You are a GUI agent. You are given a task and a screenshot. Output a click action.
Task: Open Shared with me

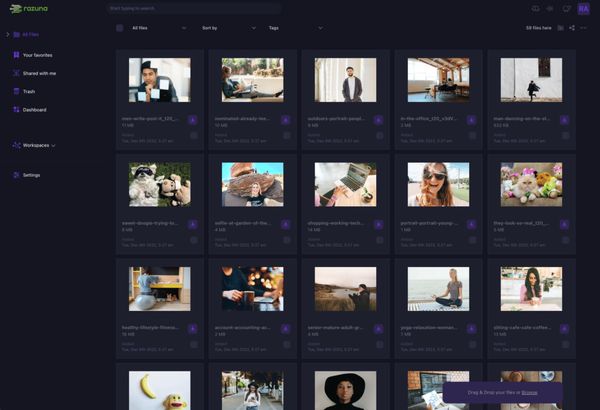click(x=39, y=73)
